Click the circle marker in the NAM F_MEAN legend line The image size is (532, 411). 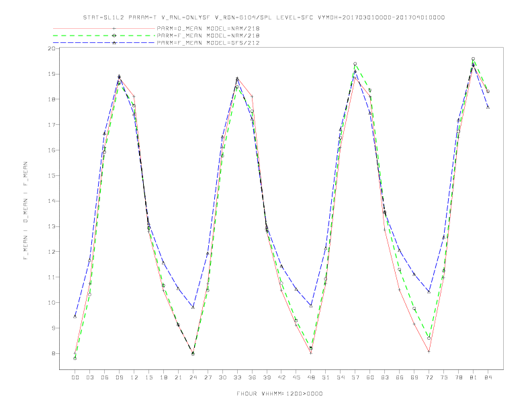[114, 36]
